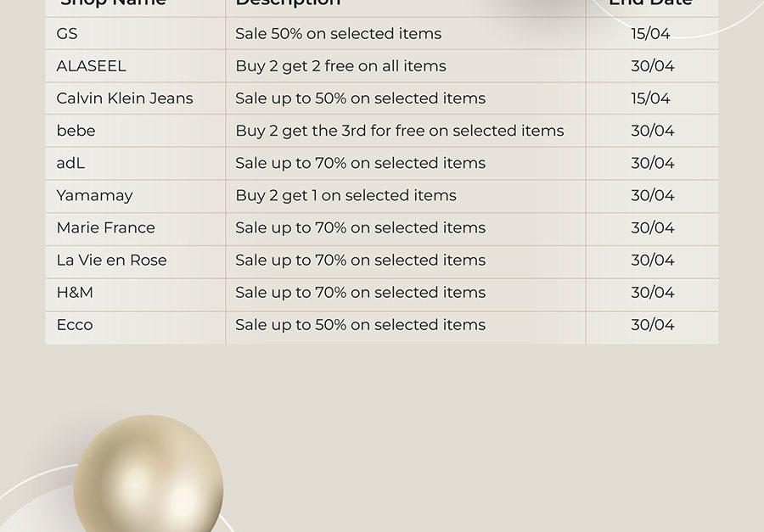The image size is (764, 532).
Task: Select the bebe shop row name
Action: 76,131
